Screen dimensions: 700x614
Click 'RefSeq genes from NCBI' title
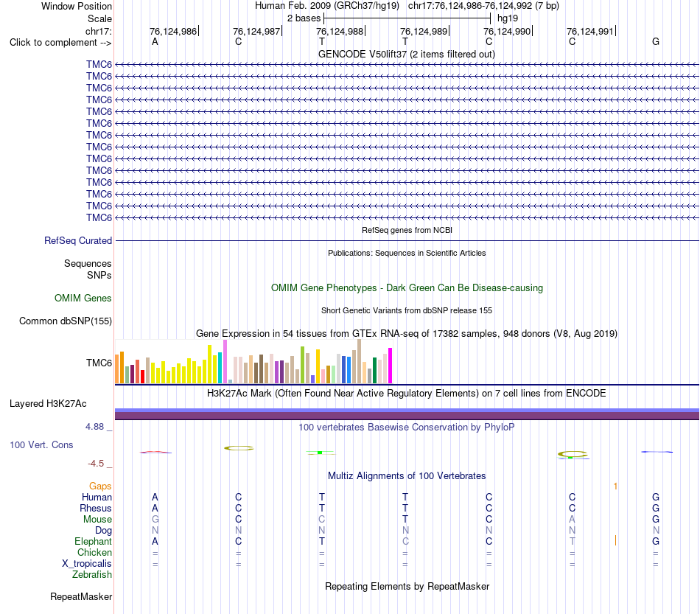tap(407, 230)
